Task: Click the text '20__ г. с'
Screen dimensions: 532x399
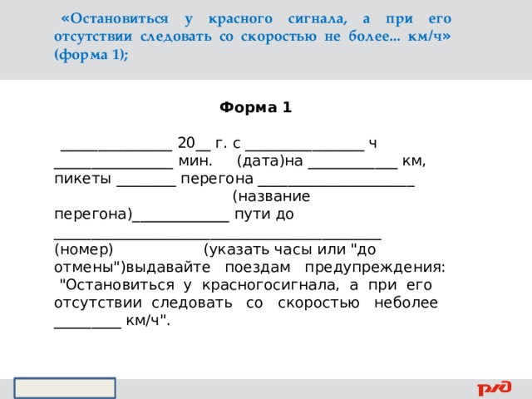Action: pos(209,143)
